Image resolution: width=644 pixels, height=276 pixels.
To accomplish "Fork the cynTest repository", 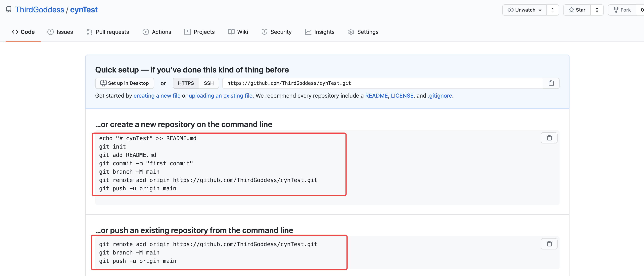I will pyautogui.click(x=622, y=10).
